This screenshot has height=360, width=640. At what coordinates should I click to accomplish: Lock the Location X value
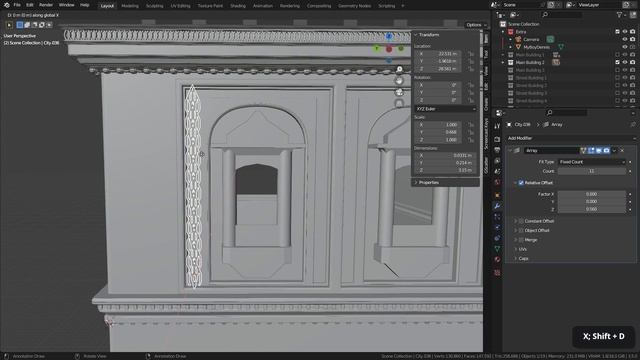pos(471,53)
